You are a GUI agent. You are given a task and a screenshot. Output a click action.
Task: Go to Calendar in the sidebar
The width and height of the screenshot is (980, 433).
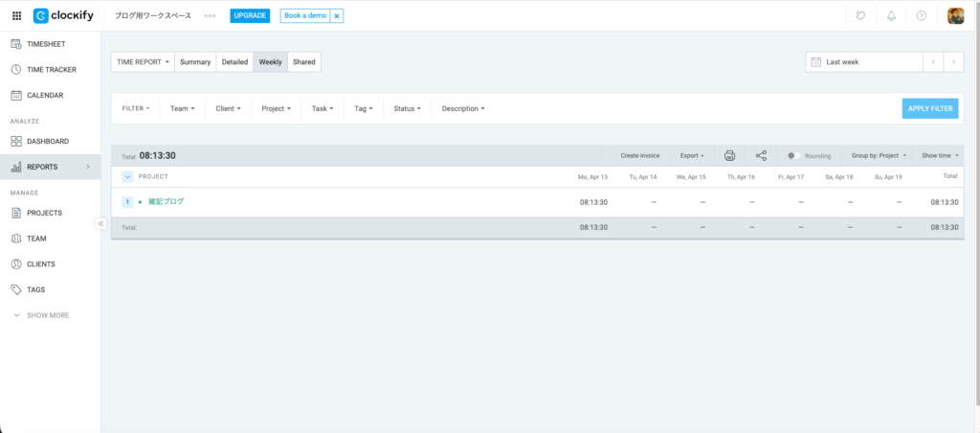[44, 95]
